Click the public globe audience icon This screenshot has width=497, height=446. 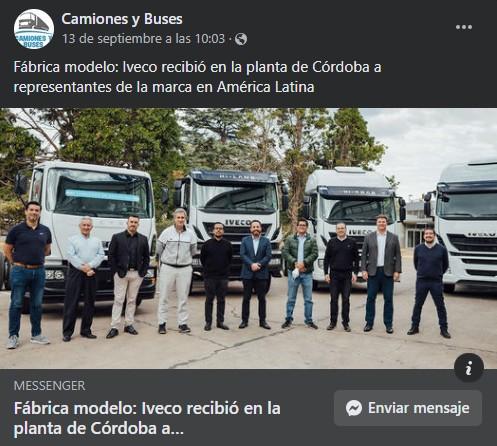241,39
